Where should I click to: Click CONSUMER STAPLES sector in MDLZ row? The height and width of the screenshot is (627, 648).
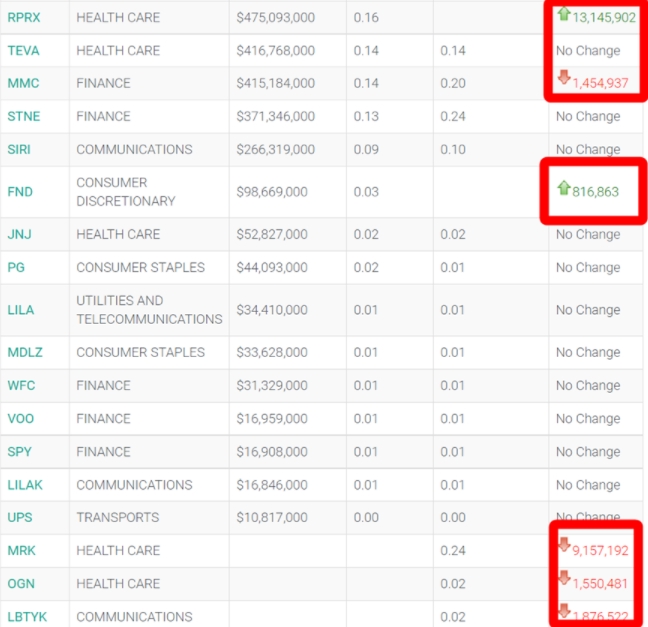(141, 352)
